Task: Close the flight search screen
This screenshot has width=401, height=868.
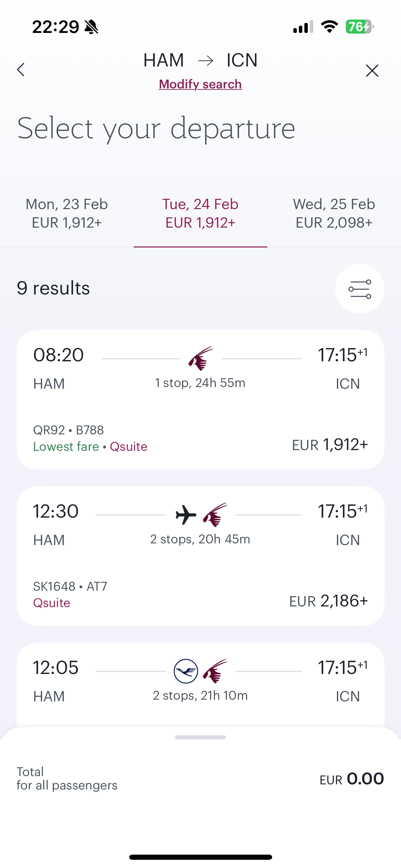Action: [372, 71]
